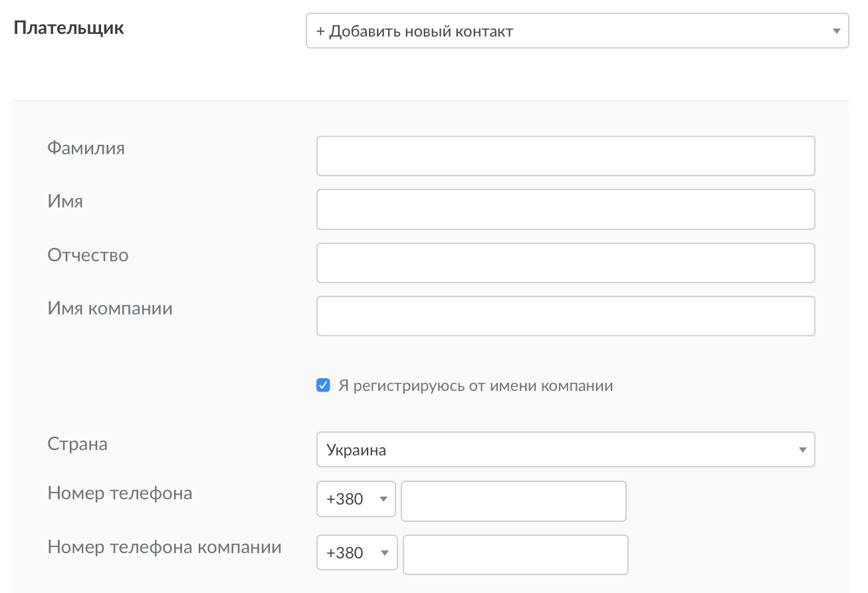Click the Отчество field label
The height and width of the screenshot is (593, 868).
tap(88, 255)
